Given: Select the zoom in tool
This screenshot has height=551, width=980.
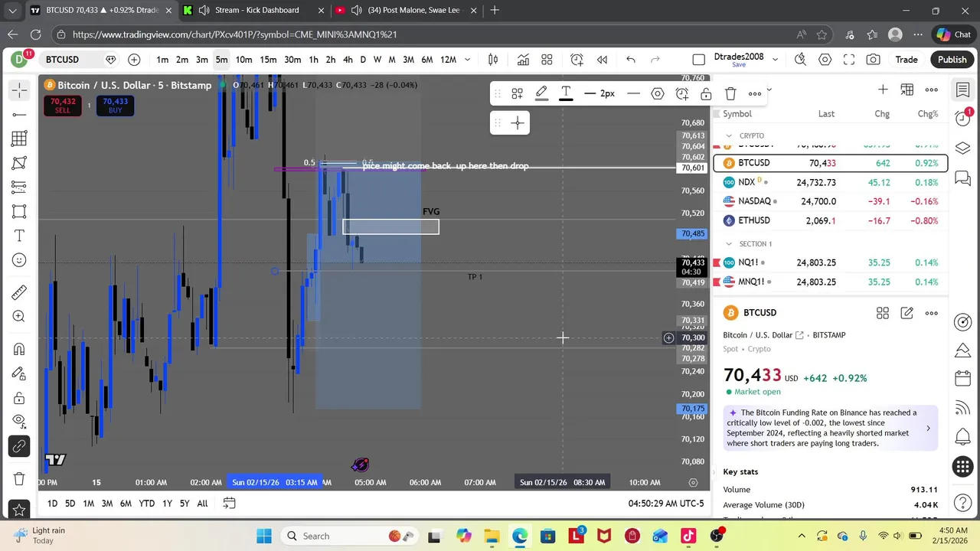Looking at the screenshot, I should click(19, 317).
